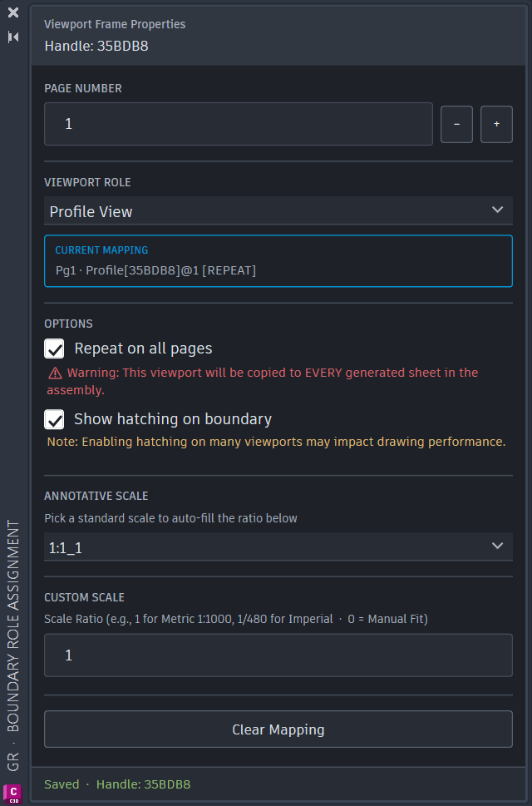
Task: Click the Pg1 Profile mapping text
Action: pos(155,270)
